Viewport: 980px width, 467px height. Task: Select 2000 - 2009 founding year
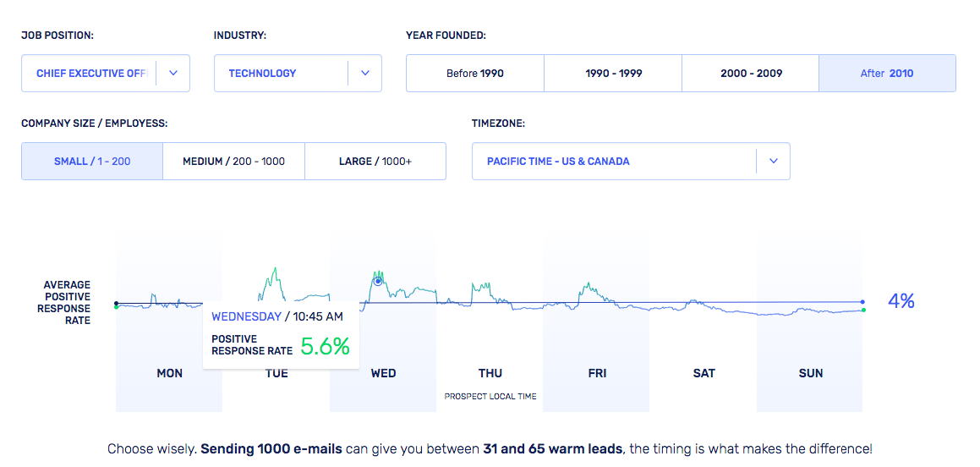(751, 74)
